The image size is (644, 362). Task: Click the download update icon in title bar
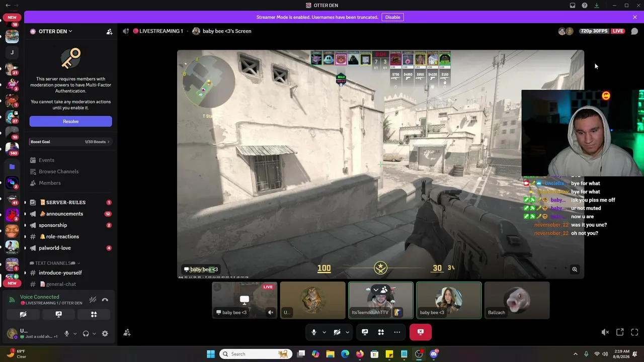pyautogui.click(x=597, y=6)
